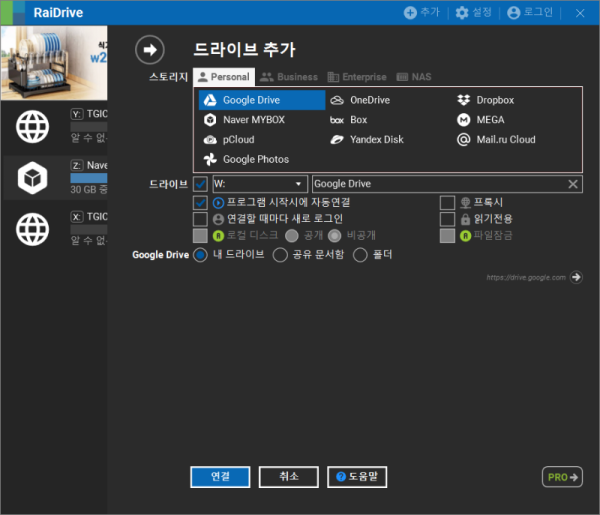Select the 비공개 radio button
This screenshot has height=515, width=600.
coord(334,236)
